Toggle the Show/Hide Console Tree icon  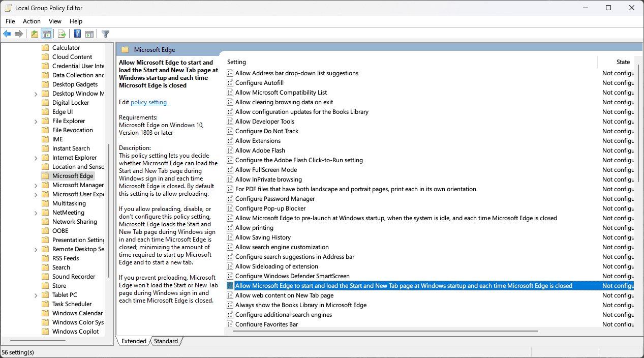[x=46, y=34]
